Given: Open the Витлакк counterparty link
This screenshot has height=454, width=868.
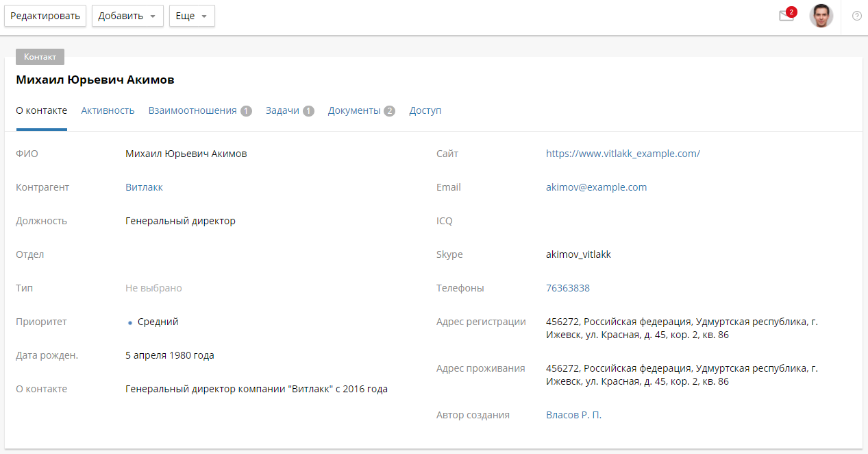Looking at the screenshot, I should (144, 187).
